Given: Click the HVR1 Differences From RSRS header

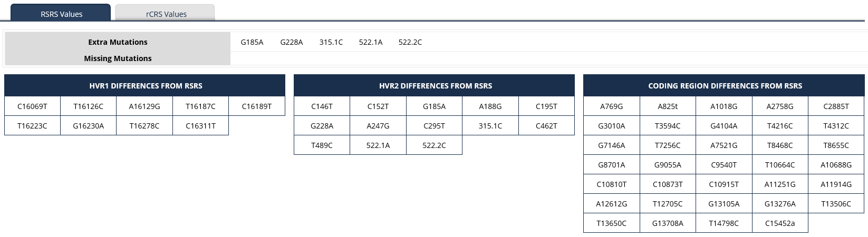Looking at the screenshot, I should [146, 86].
